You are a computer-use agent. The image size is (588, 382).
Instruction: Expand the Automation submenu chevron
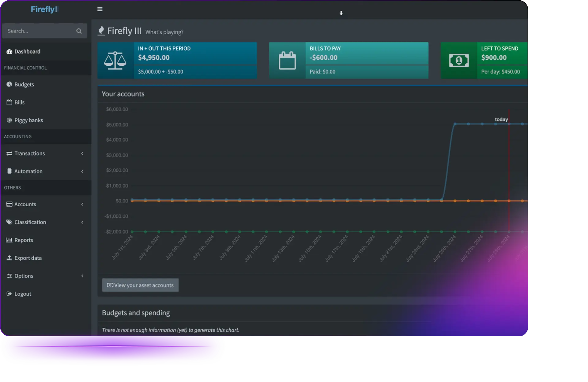(x=82, y=171)
